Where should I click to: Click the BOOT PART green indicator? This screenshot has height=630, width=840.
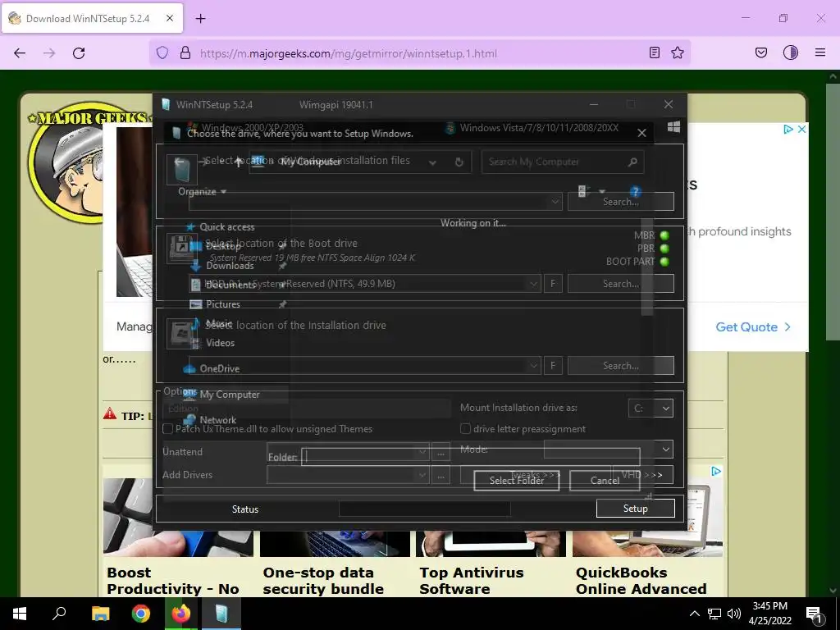[x=664, y=262]
